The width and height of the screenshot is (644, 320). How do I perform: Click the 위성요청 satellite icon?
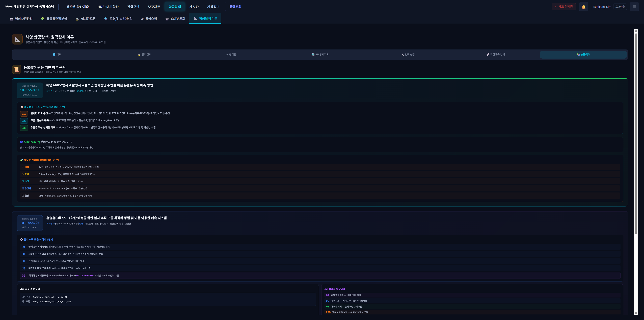pyautogui.click(x=142, y=19)
